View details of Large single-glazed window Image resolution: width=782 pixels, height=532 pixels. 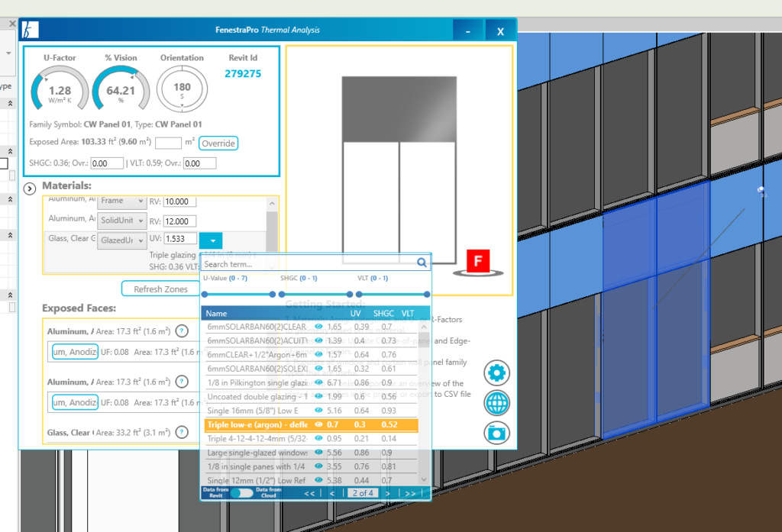[x=318, y=452]
